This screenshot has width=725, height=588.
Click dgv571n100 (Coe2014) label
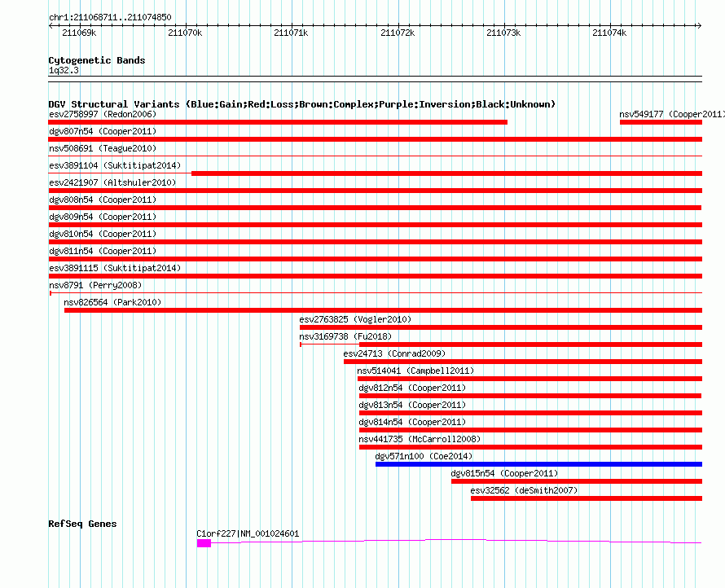(x=424, y=456)
